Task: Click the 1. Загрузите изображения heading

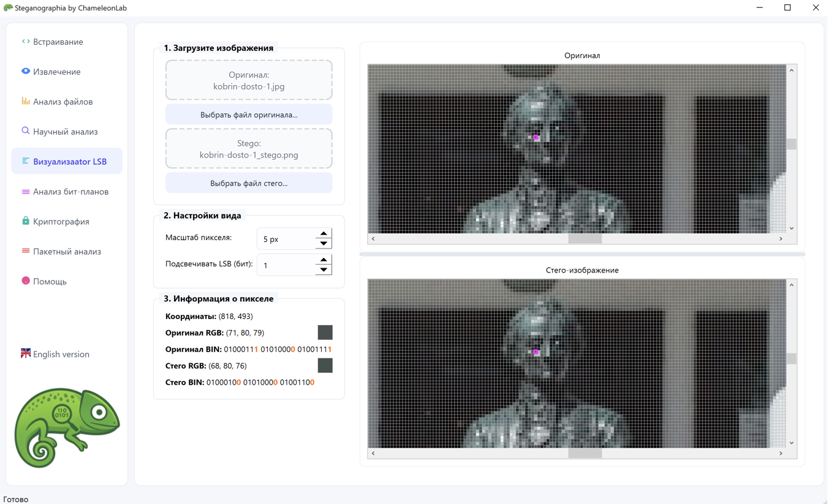Action: pyautogui.click(x=219, y=48)
